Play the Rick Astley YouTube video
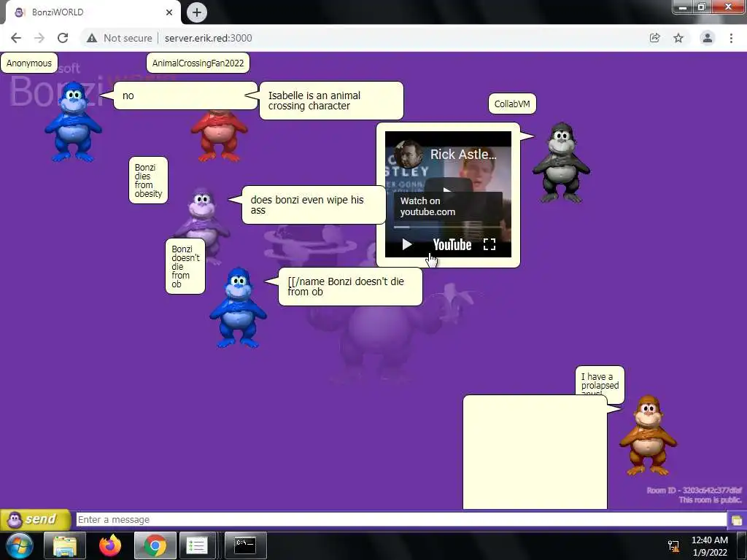This screenshot has height=560, width=747. coord(407,245)
